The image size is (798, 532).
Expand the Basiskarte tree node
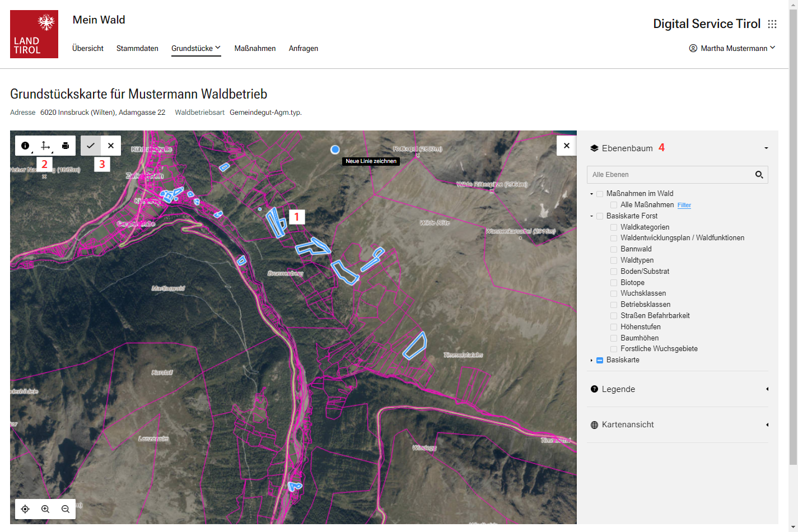point(591,360)
